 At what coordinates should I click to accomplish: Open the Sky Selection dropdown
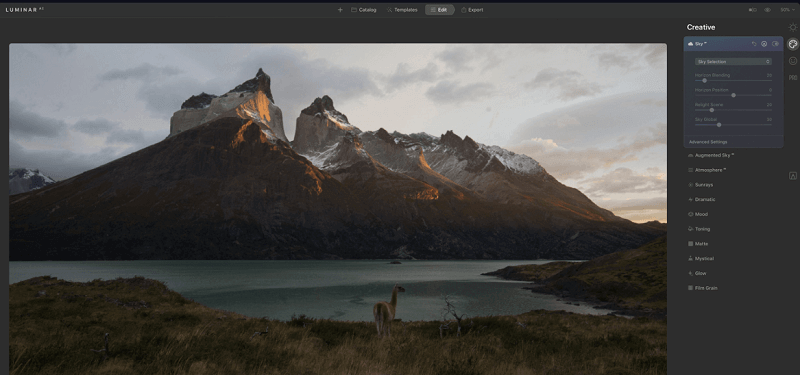(x=733, y=62)
